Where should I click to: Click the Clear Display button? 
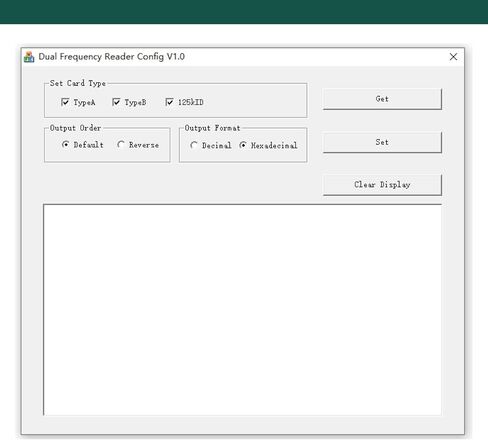pos(382,185)
